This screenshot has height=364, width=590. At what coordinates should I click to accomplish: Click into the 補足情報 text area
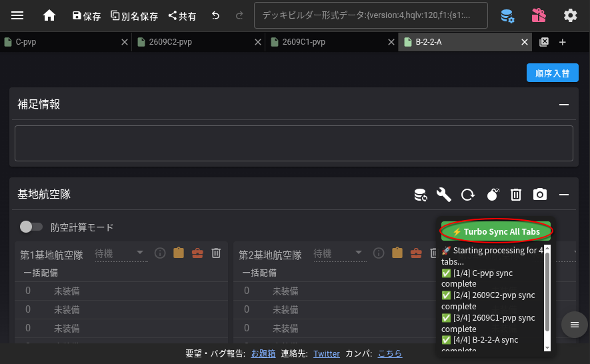pos(294,143)
